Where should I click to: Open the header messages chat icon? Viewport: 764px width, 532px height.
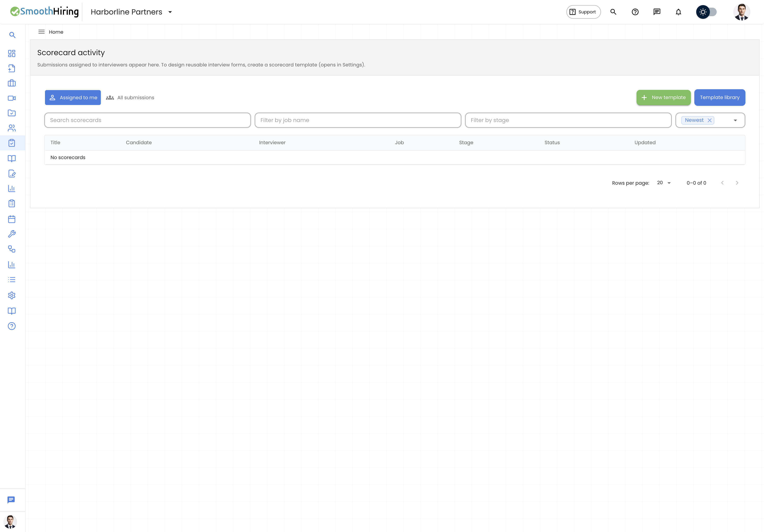point(657,12)
